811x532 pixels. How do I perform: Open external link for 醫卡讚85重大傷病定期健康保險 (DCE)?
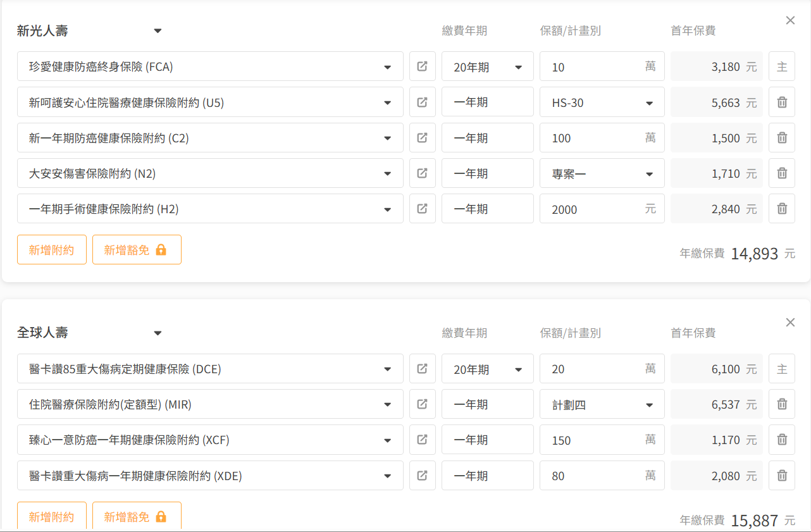point(423,369)
